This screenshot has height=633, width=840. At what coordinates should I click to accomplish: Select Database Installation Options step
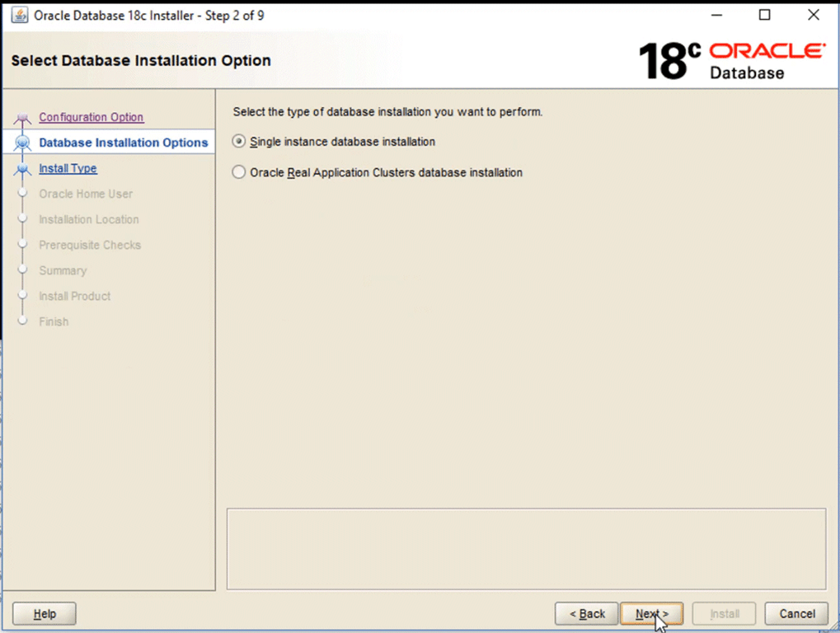(123, 143)
